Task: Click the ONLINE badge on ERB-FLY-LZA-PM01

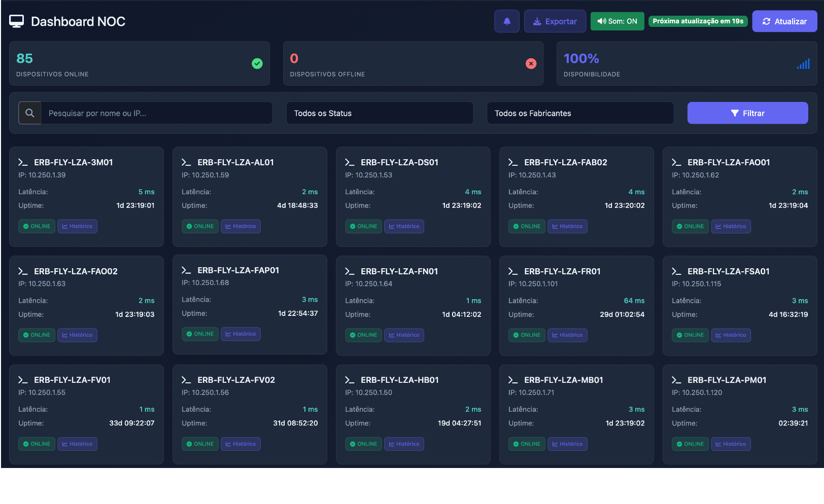Action: (690, 444)
